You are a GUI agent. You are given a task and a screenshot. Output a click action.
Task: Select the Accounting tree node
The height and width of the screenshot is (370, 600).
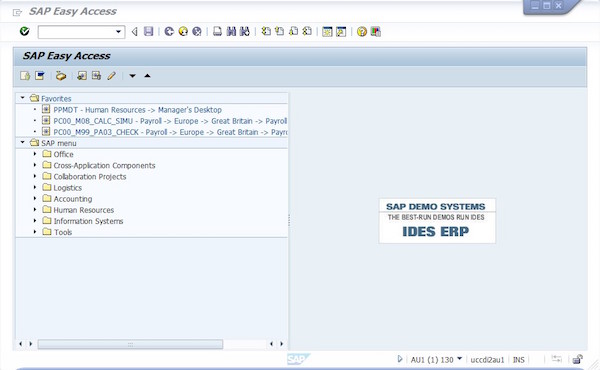pyautogui.click(x=73, y=199)
